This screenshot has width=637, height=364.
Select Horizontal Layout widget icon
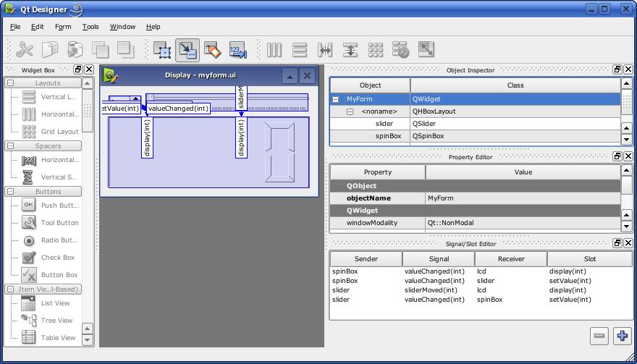point(29,114)
